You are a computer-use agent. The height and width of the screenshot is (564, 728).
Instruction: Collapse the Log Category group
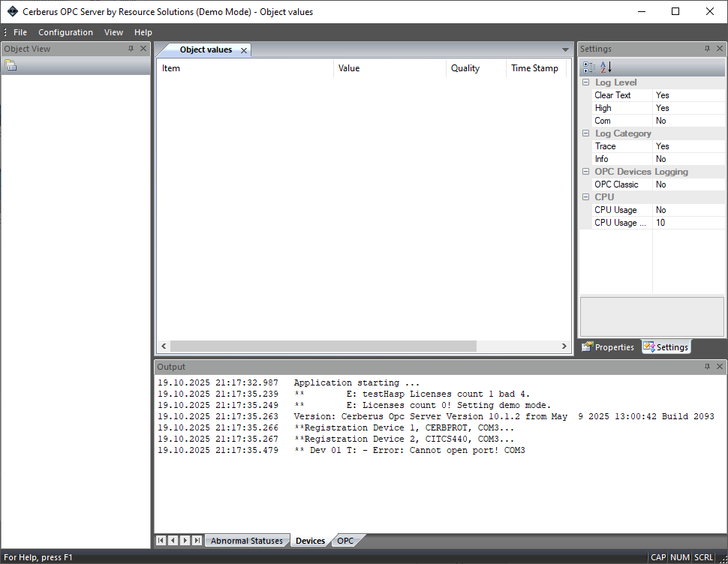[x=586, y=133]
